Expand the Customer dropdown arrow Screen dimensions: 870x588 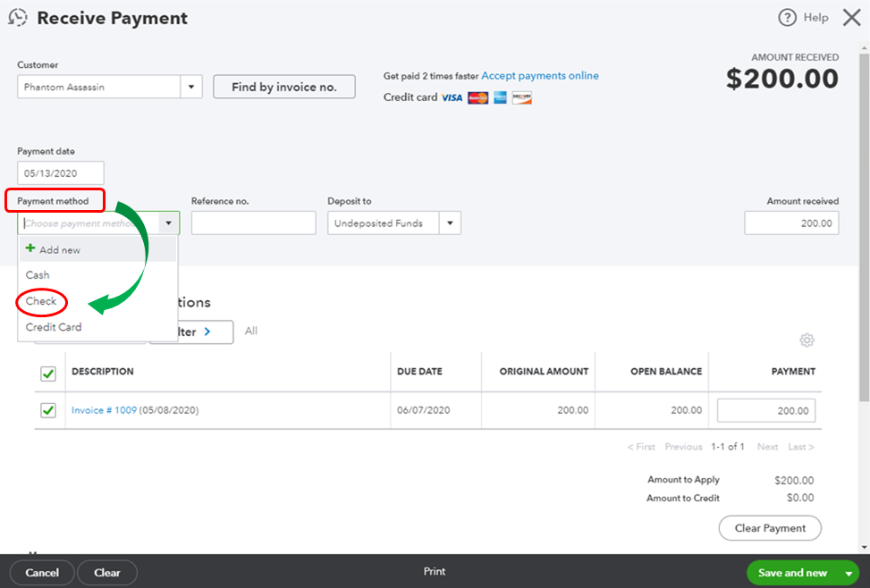point(191,88)
